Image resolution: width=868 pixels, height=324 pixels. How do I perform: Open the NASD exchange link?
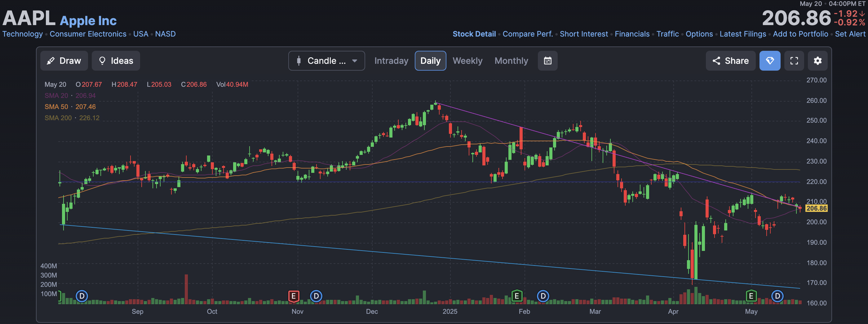coord(165,34)
